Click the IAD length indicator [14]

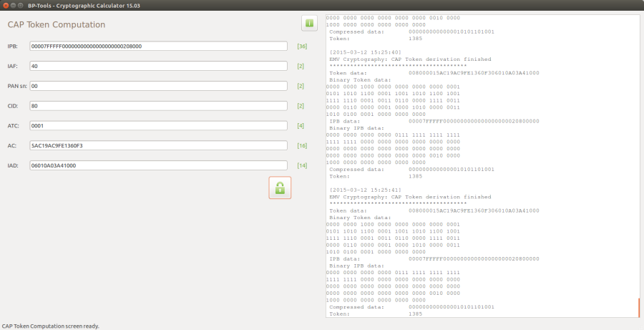(302, 166)
